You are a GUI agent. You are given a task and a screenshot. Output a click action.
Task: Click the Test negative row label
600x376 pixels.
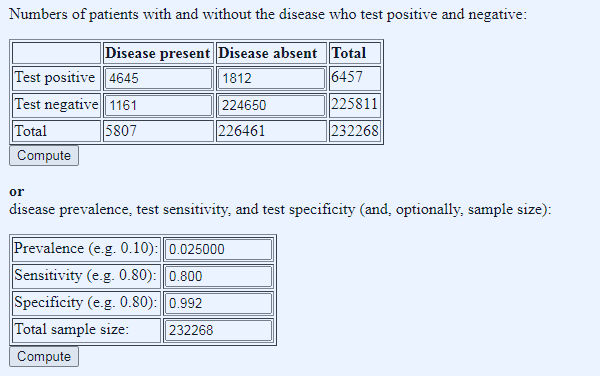point(56,105)
